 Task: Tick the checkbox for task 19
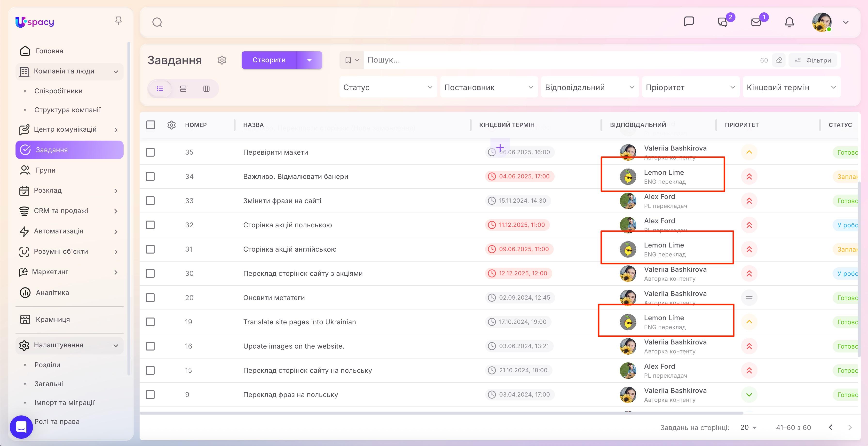tap(150, 322)
